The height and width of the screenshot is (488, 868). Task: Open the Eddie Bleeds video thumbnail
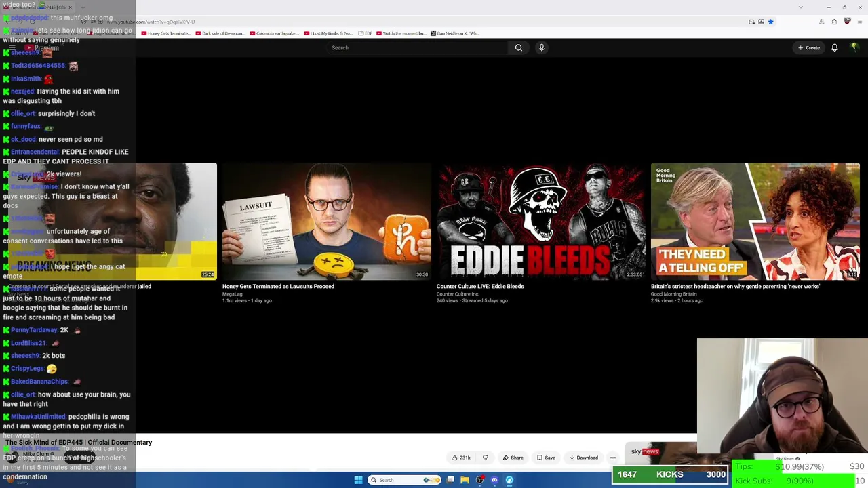pyautogui.click(x=541, y=221)
